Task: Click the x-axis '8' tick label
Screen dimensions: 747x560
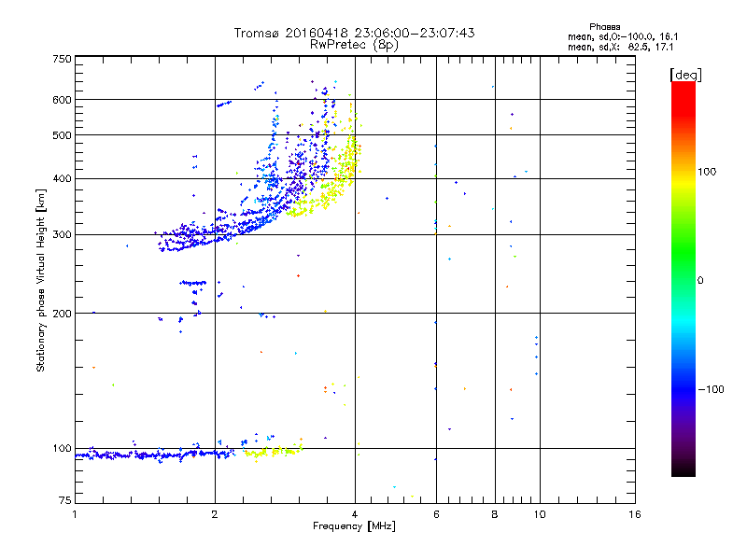Action: (x=495, y=514)
